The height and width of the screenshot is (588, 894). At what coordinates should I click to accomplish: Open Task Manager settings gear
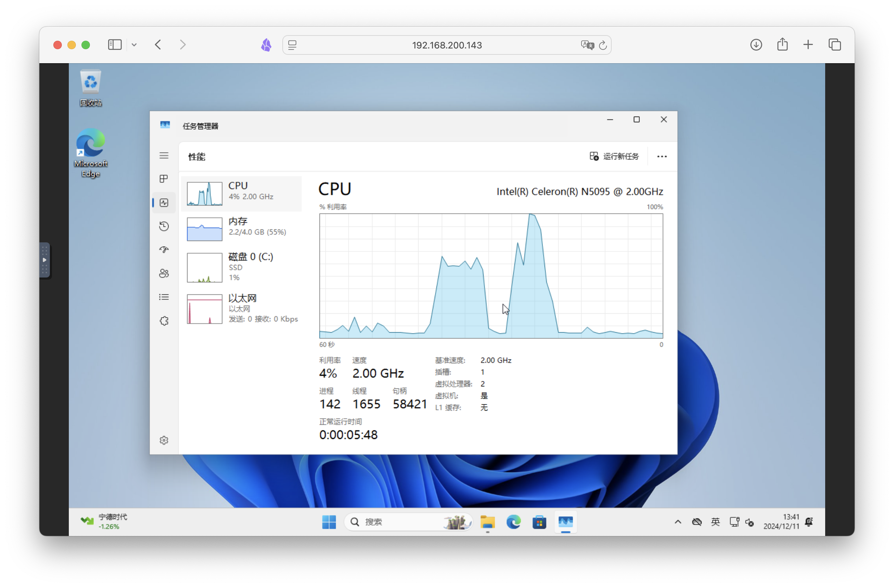[164, 440]
